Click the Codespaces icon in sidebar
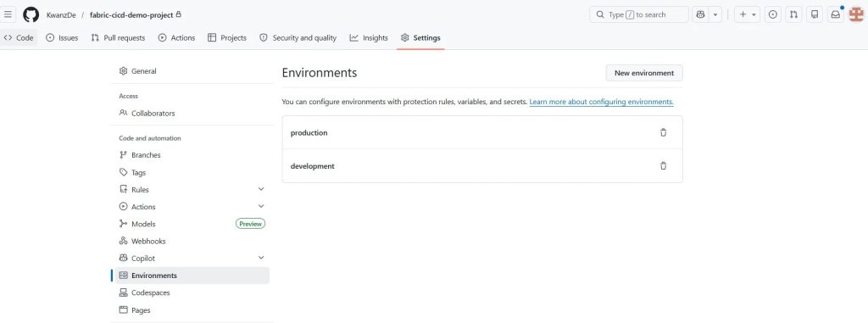The width and height of the screenshot is (868, 323). [x=123, y=292]
